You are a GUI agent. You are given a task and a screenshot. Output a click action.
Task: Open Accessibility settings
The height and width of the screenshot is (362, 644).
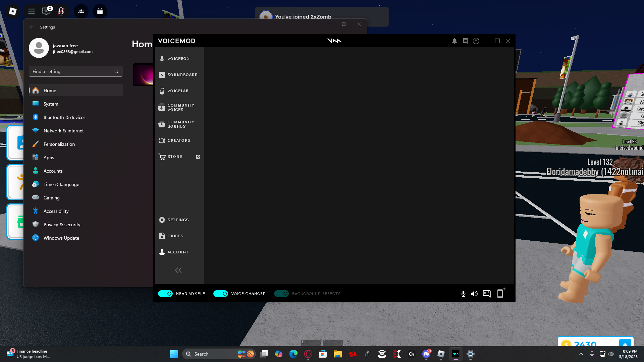pyautogui.click(x=76, y=211)
